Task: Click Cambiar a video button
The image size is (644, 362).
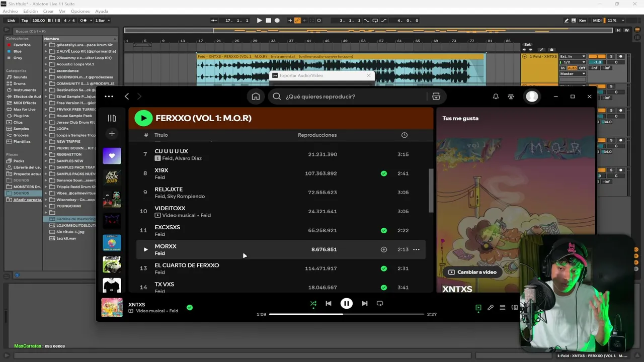Action: coord(472,272)
